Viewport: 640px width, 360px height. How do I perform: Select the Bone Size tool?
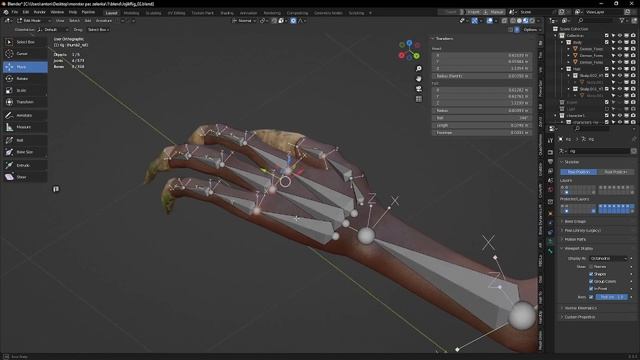tap(25, 152)
